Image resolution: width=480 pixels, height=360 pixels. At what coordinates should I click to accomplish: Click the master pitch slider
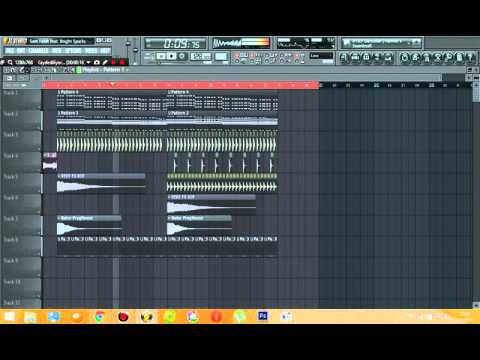pos(135,50)
